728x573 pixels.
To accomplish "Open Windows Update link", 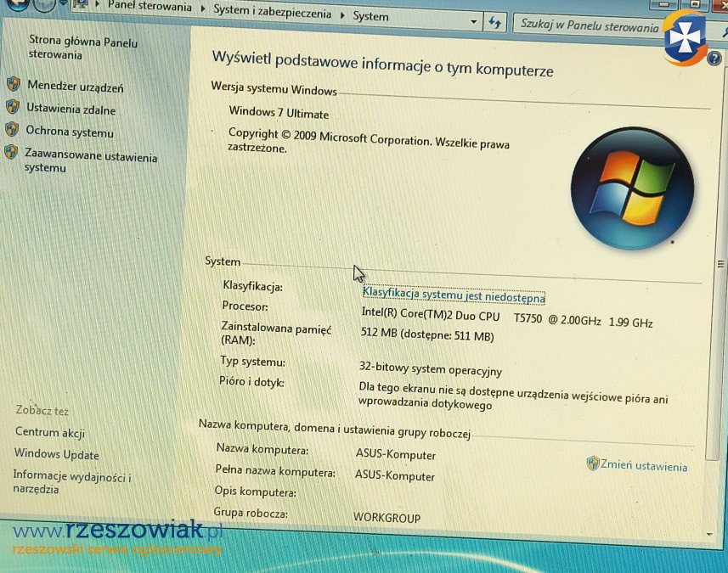I will 56,454.
